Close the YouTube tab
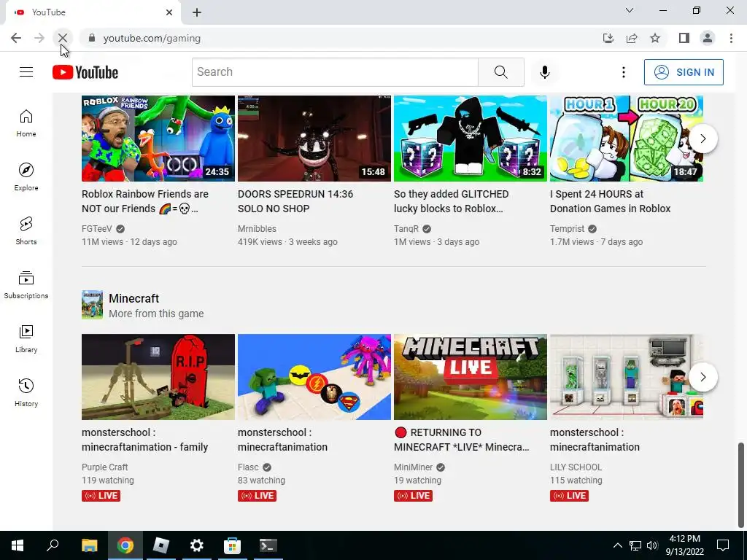 click(169, 12)
